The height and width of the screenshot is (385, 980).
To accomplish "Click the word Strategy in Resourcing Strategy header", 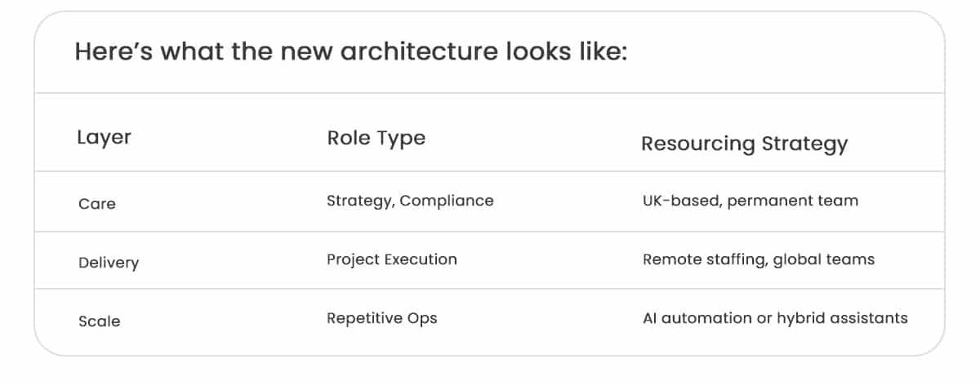I will coord(804,144).
